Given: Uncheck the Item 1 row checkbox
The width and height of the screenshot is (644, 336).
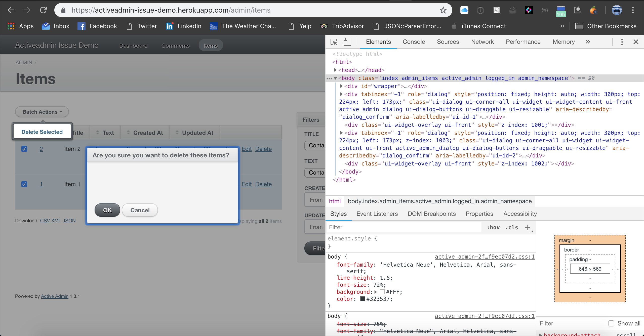Looking at the screenshot, I should pyautogui.click(x=24, y=184).
